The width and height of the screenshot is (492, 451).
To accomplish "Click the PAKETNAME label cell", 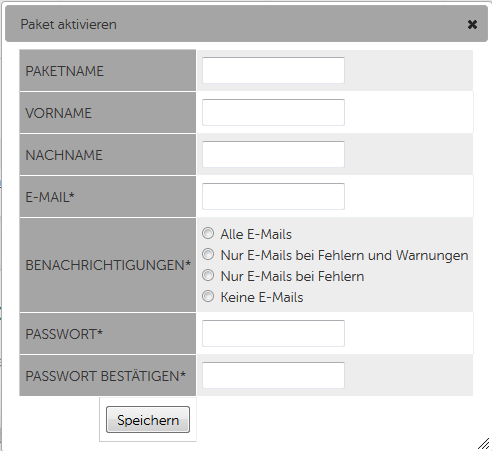I will (108, 70).
